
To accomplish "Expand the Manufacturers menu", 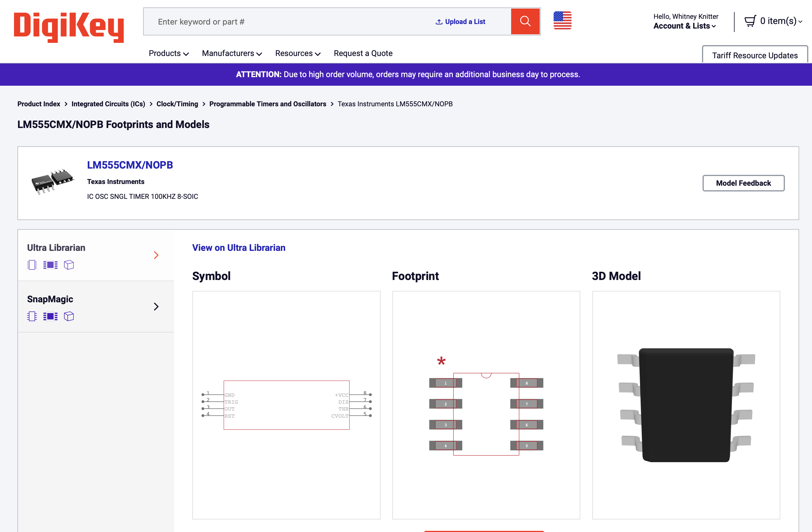I will 232,53.
